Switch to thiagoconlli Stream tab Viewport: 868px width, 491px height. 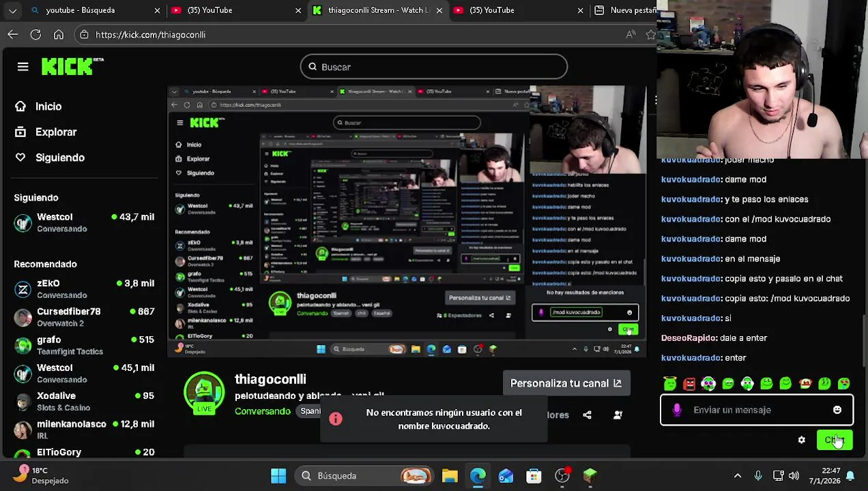[x=377, y=10]
